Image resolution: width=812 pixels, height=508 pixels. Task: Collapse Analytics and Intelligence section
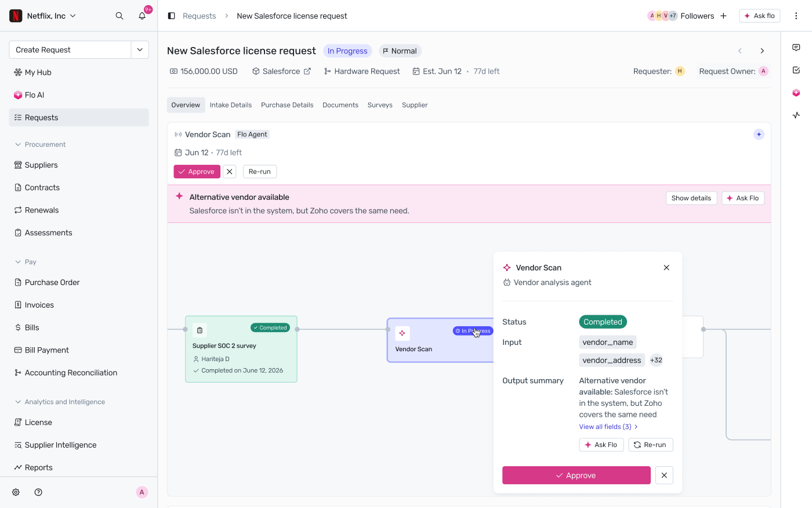(x=60, y=402)
